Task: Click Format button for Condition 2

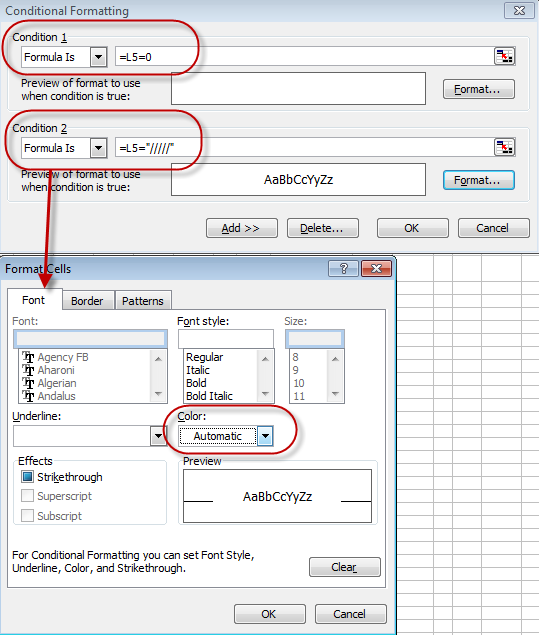Action: pos(479,180)
